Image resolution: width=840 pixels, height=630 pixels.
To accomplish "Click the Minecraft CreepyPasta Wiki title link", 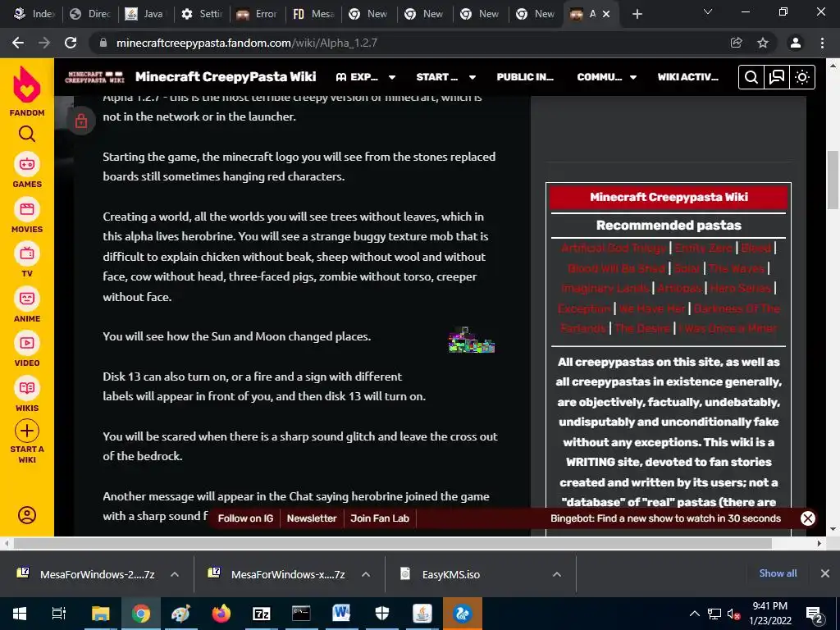I will (226, 76).
